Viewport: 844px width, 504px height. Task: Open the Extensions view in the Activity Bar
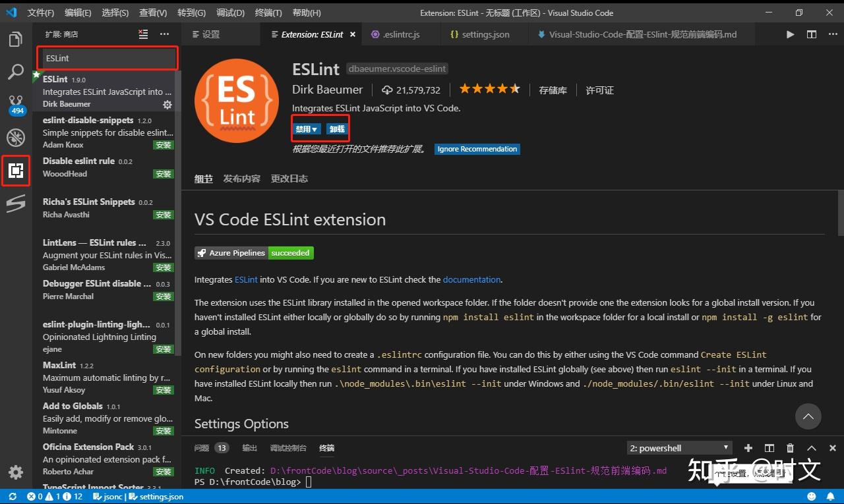click(16, 171)
